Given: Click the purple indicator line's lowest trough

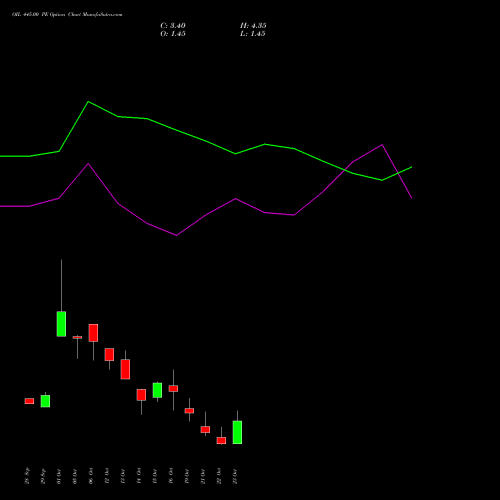Looking at the screenshot, I should 176,235.
